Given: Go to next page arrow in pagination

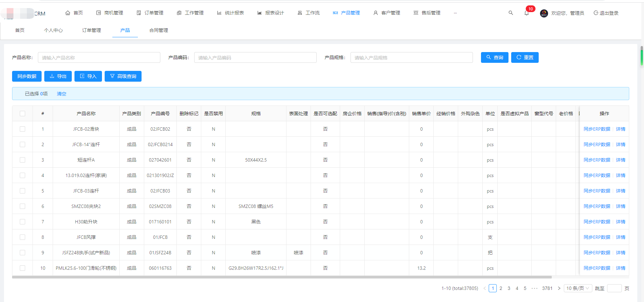Looking at the screenshot, I should [559, 288].
